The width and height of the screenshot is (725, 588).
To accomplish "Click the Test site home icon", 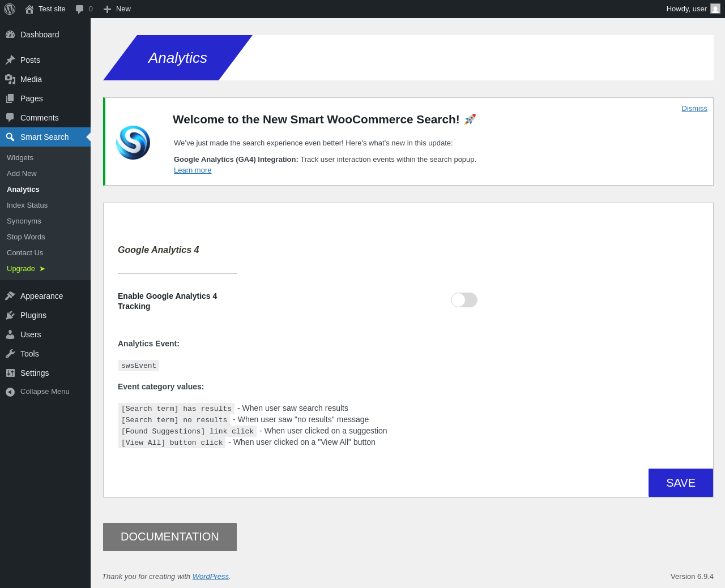I will coord(29,9).
